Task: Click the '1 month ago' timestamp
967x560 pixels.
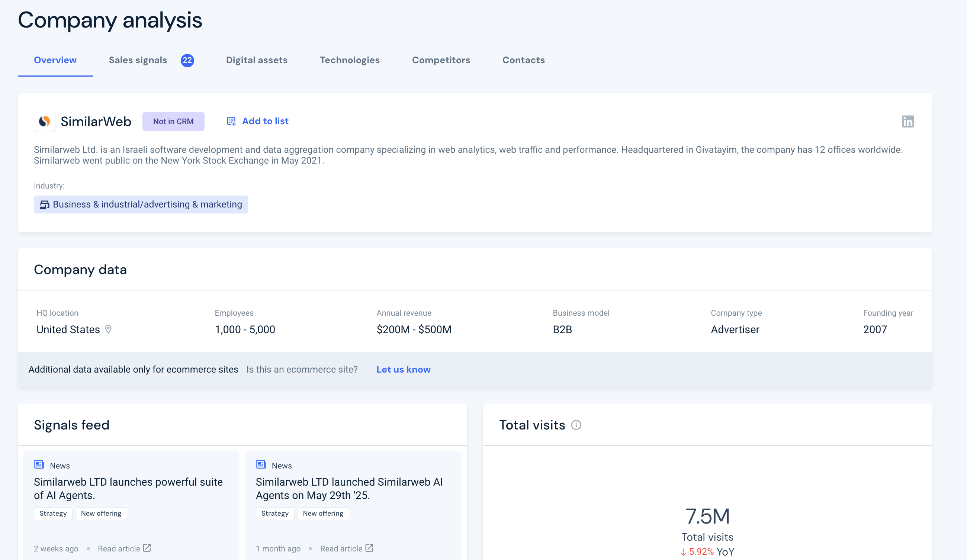Action: 278,548
